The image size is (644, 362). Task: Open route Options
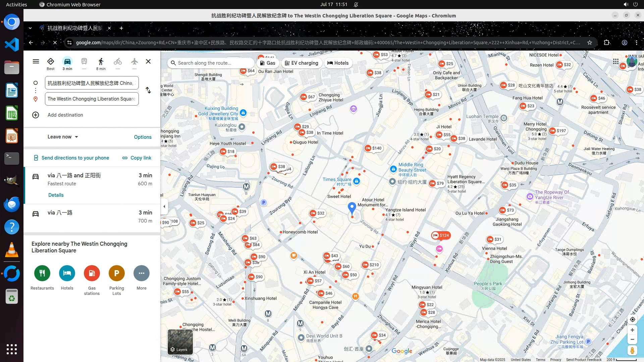pos(143,137)
